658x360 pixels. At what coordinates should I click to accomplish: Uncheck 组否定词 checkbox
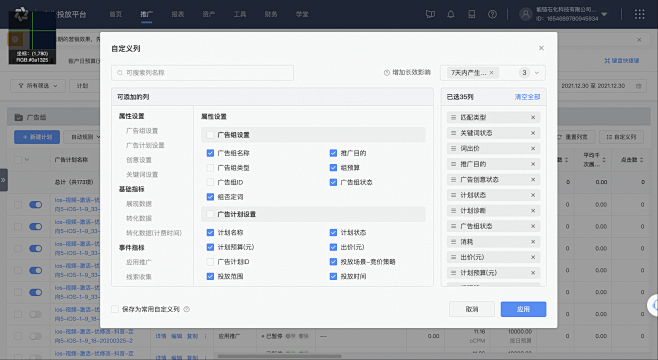tap(210, 197)
